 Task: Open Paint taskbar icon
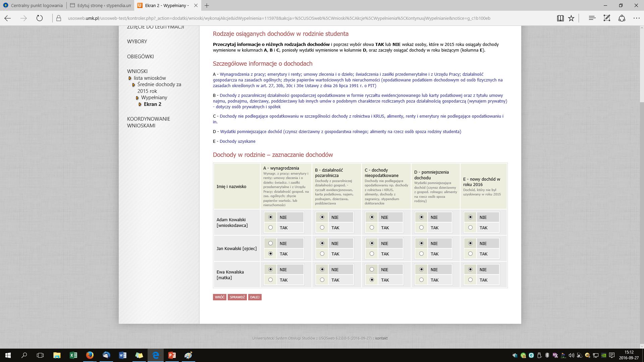pyautogui.click(x=188, y=355)
